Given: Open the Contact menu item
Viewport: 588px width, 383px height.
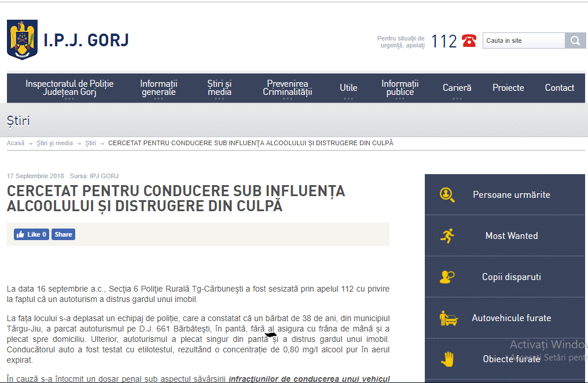Looking at the screenshot, I should (x=559, y=88).
